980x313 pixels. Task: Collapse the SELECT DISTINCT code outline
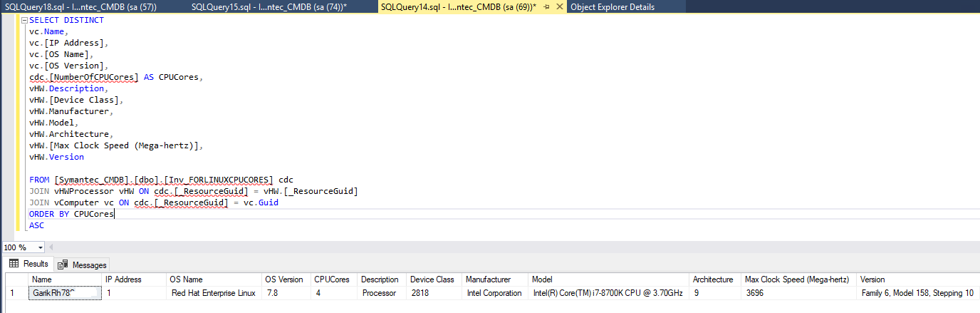tap(25, 20)
